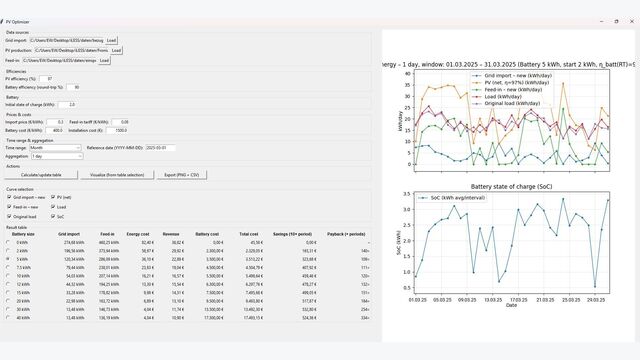The image size is (640, 360).
Task: Click the Total cost column header
Action: [x=249, y=234]
